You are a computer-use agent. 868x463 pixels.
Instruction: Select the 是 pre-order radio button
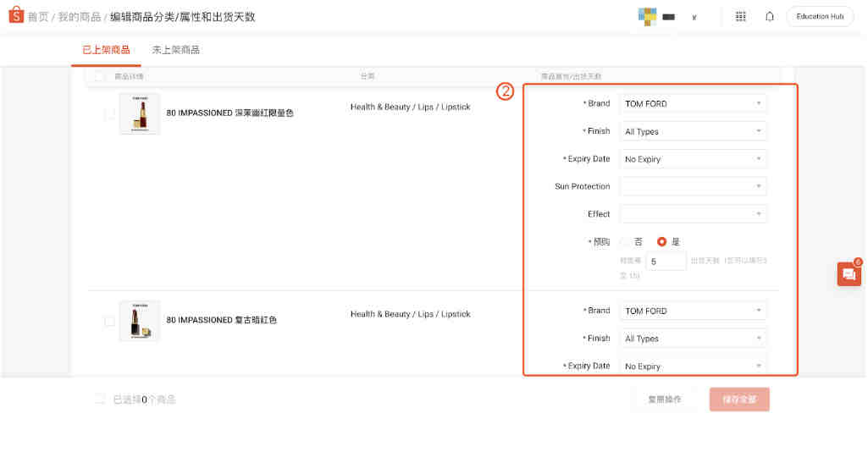click(661, 242)
